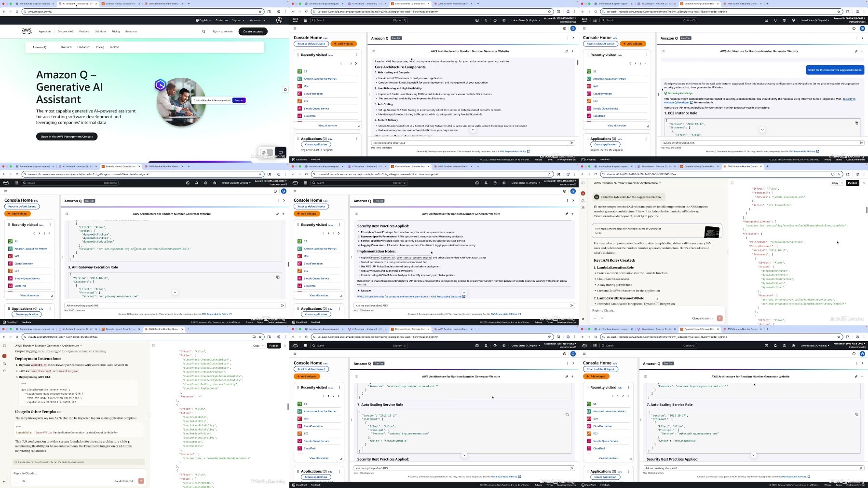Open Agentic AI menu on aws.amazon.com page
868x488 pixels.
tap(44, 31)
